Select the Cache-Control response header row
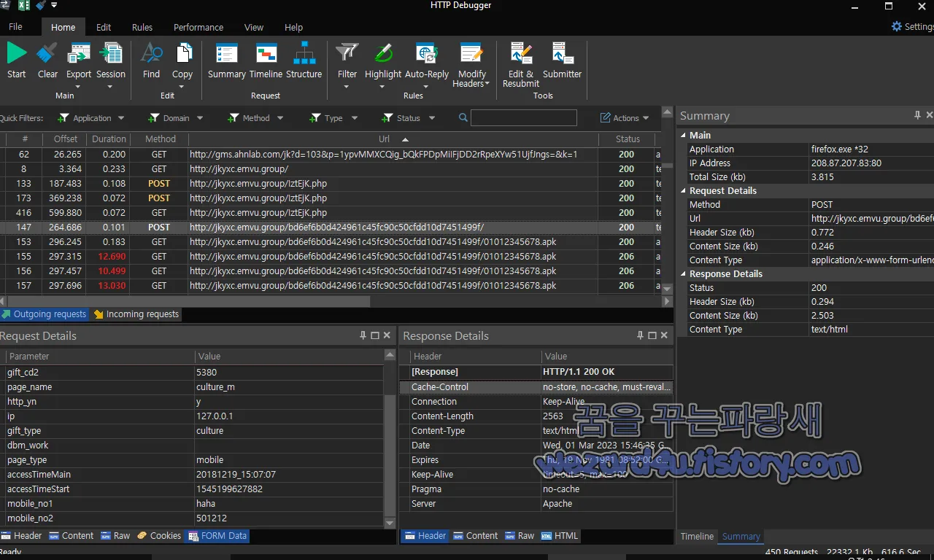Screen dimensions: 934x560 [x=536, y=386]
